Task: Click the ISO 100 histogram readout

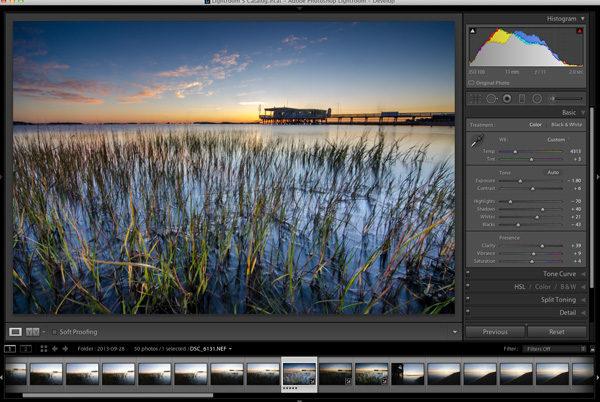Action: click(477, 72)
